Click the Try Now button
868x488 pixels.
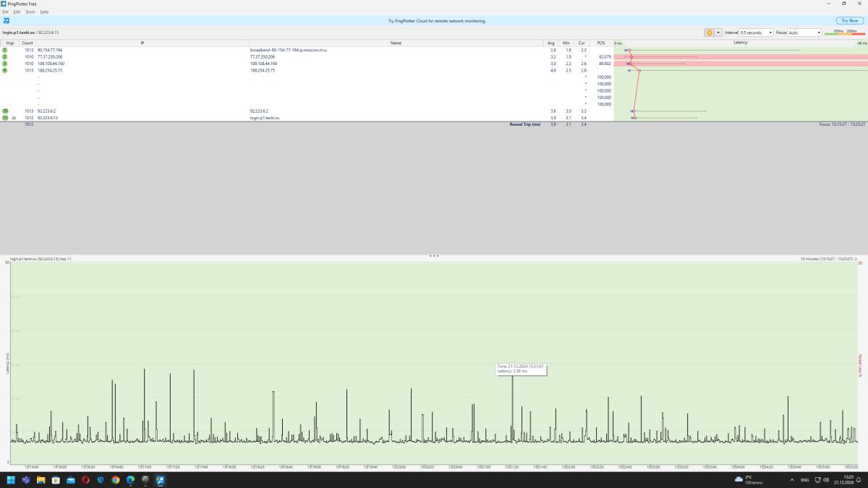pos(849,21)
